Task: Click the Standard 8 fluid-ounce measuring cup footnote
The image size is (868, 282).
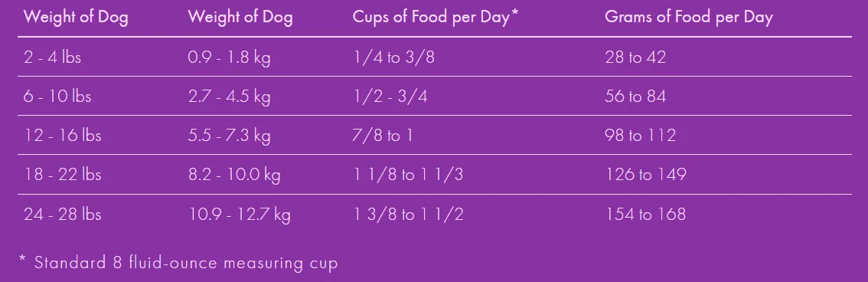Action: coord(178,262)
